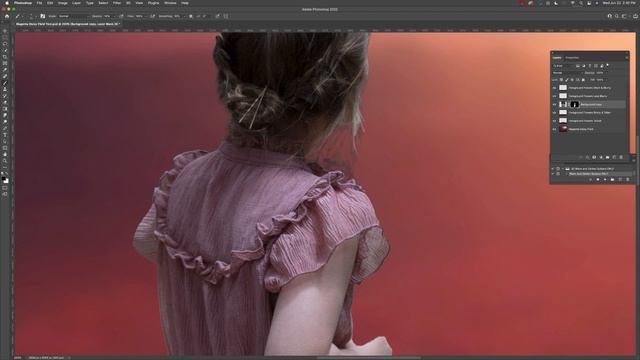Open the layer blend mode dropdown

coord(567,73)
